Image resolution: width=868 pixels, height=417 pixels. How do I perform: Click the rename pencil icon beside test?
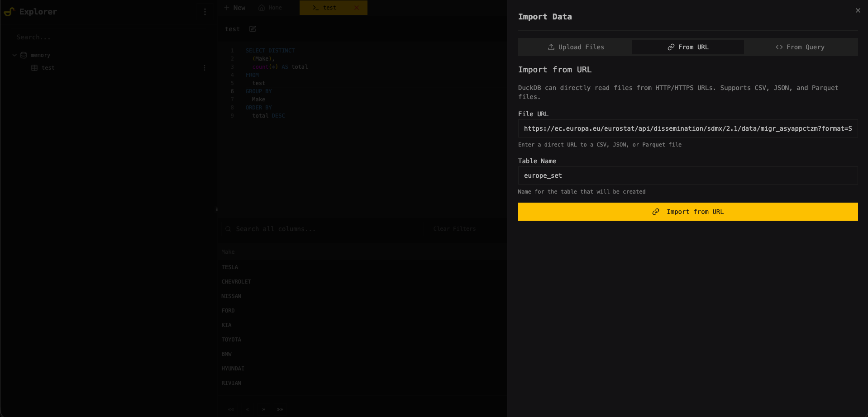(253, 29)
